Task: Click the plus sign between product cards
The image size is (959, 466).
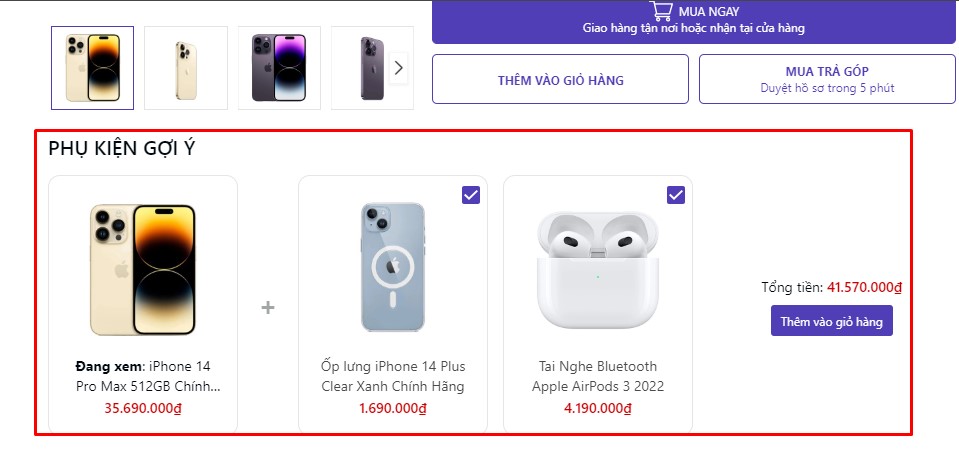Action: pyautogui.click(x=268, y=307)
